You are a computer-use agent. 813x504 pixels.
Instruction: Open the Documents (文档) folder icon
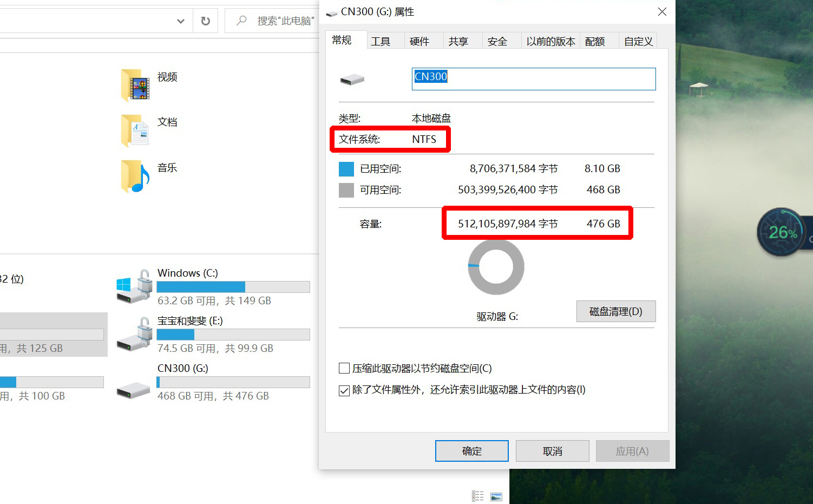pos(135,130)
